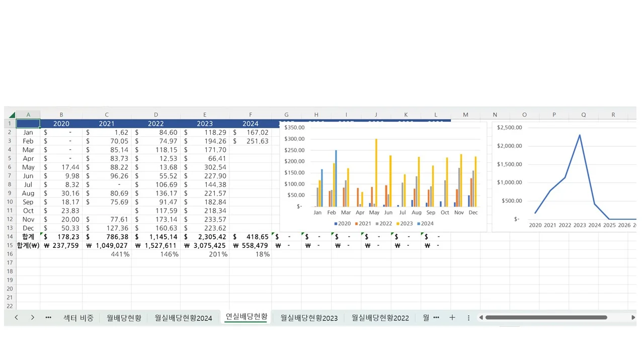
Task: Click the 2022 header cell
Action: (156, 124)
